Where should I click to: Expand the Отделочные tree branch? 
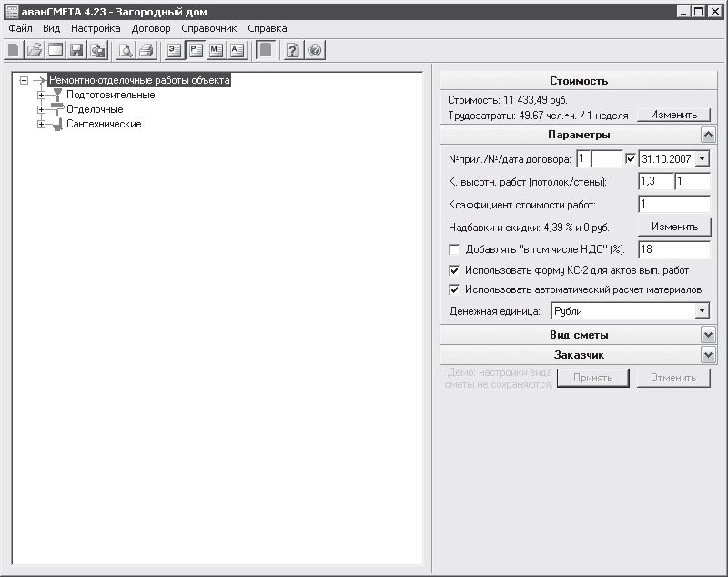pos(41,109)
